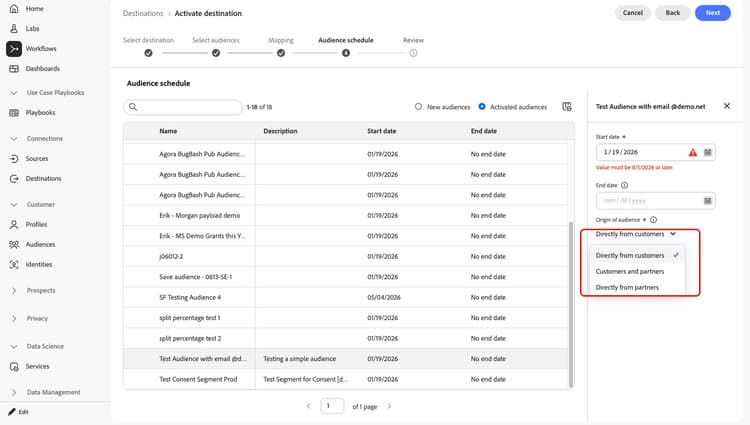Go to the Review step

(x=413, y=53)
